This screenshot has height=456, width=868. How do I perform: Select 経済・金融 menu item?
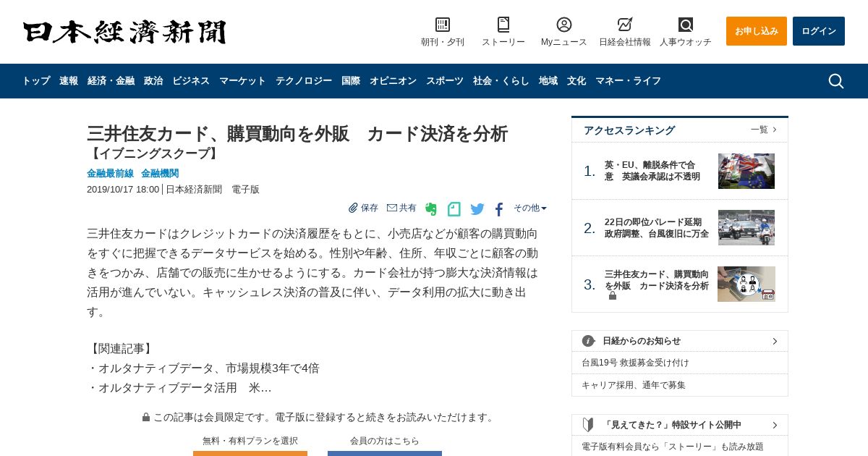pos(111,81)
